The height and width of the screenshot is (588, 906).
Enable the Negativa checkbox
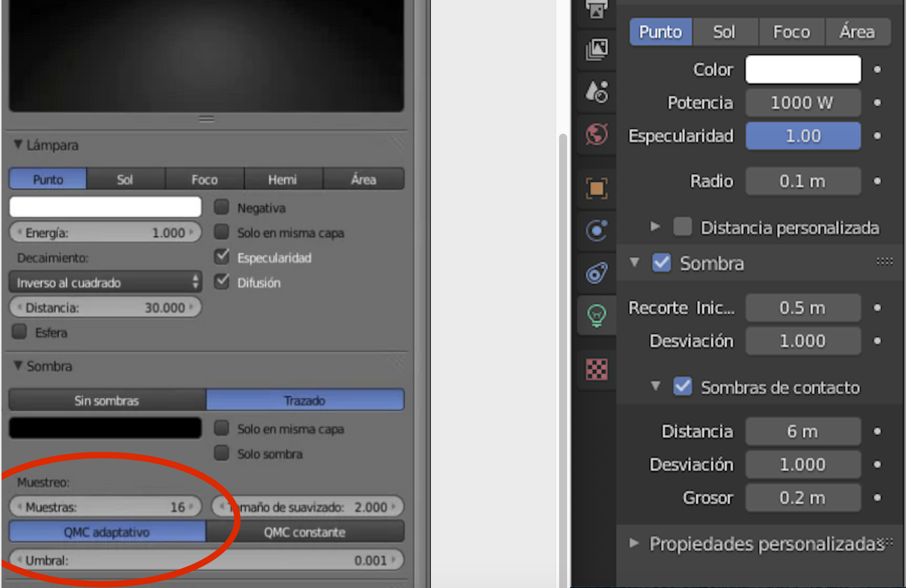[222, 207]
